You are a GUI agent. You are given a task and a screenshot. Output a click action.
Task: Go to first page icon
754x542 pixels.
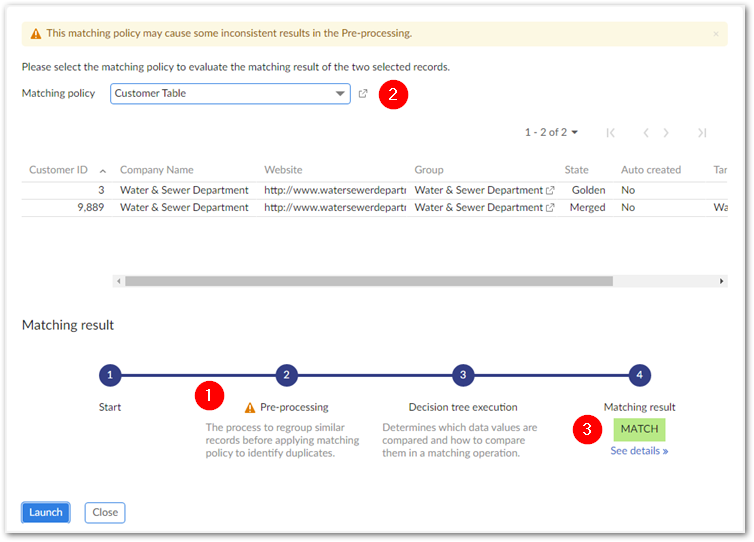coord(610,132)
